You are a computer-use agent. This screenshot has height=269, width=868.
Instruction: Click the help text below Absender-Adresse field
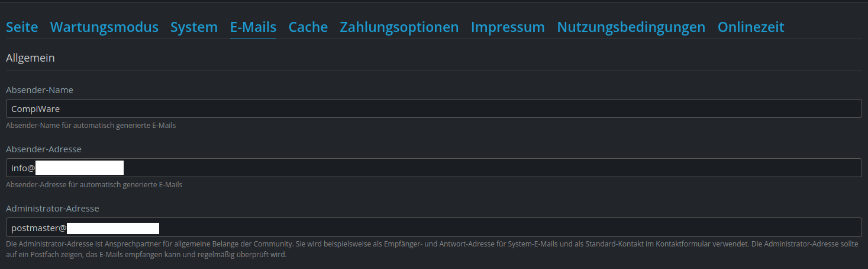tap(94, 185)
